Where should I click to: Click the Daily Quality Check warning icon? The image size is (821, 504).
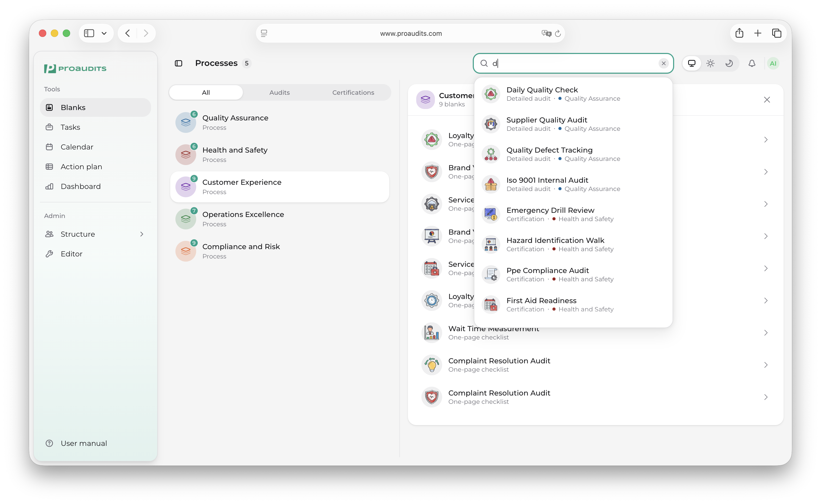pos(491,94)
